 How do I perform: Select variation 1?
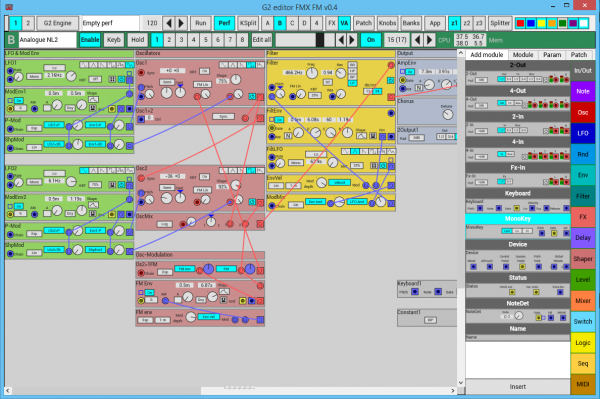pos(157,40)
